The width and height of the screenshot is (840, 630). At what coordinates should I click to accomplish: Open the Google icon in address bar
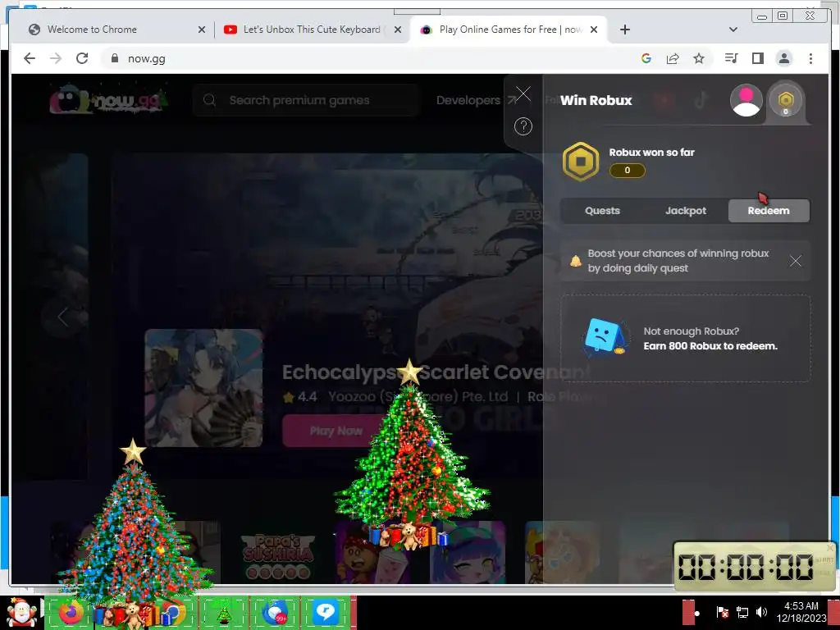[646, 58]
